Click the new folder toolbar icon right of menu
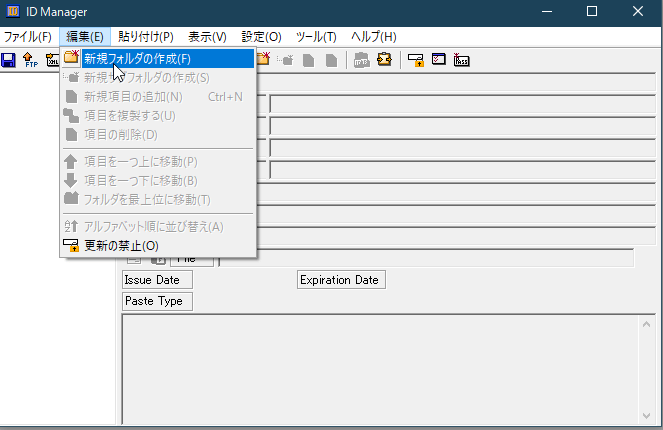Screen dimensions: 663x430 [x=263, y=59]
